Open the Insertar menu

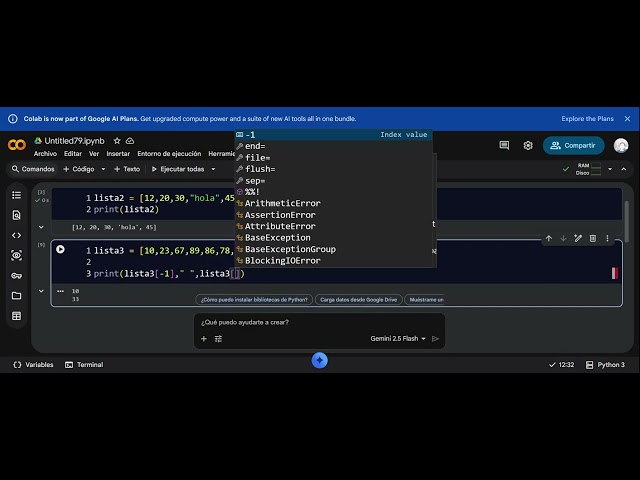(x=118, y=153)
